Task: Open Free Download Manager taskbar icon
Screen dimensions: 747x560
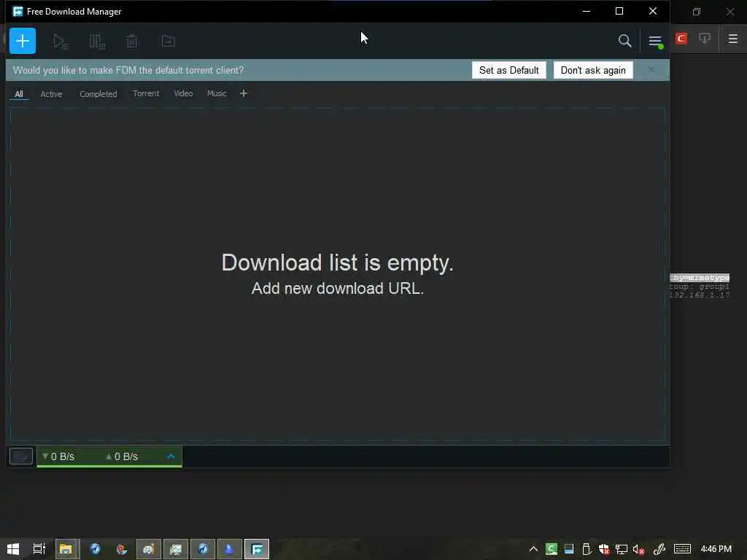Action: pyautogui.click(x=257, y=549)
